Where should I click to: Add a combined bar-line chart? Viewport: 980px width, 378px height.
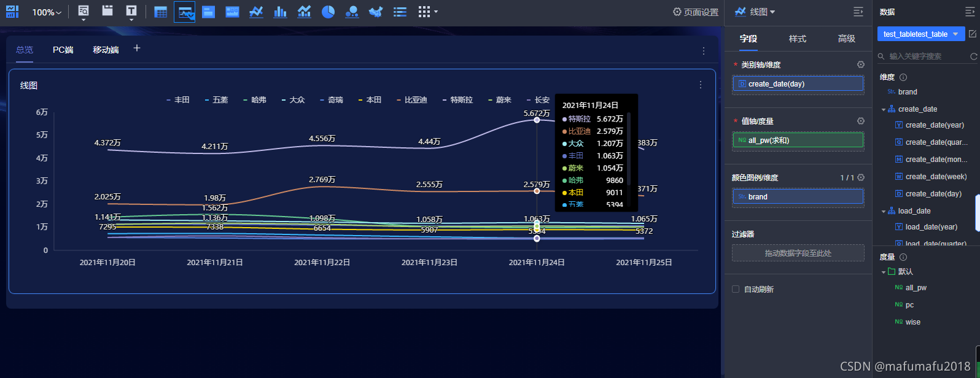304,12
